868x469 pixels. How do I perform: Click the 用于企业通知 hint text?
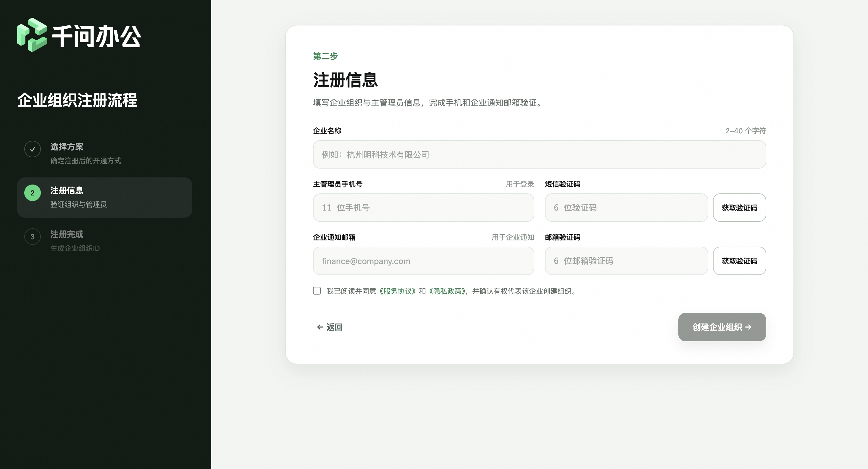point(513,237)
